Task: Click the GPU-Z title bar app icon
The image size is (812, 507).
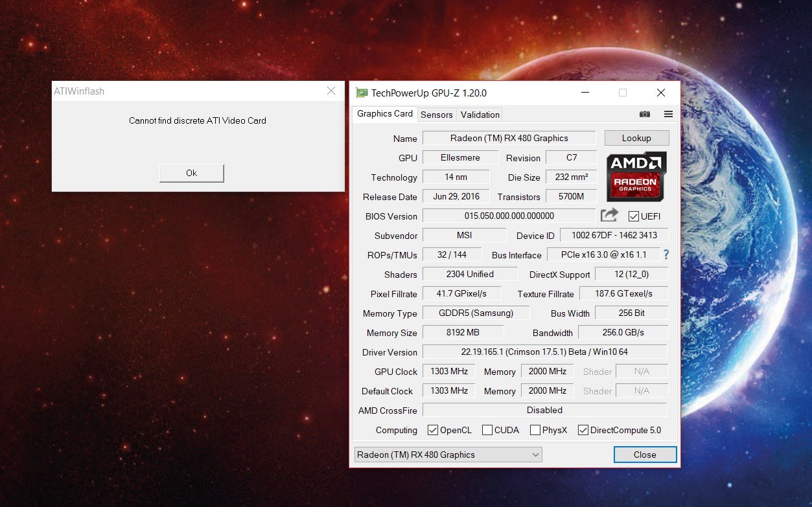Action: point(362,93)
